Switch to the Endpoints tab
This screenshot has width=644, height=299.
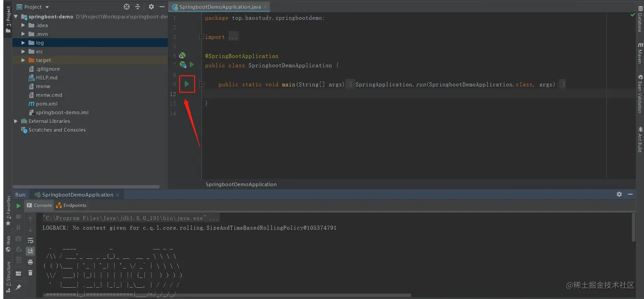click(x=71, y=205)
